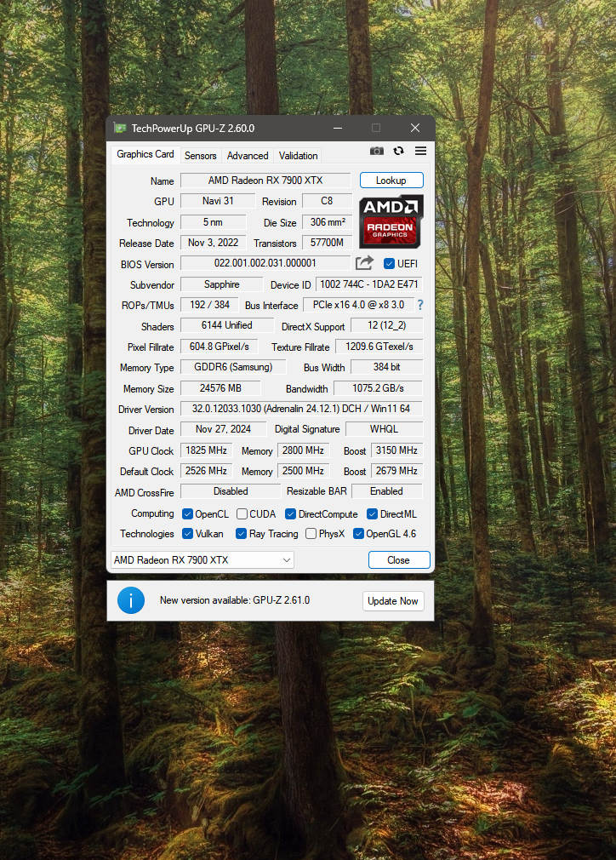Click the default Boost value 2679 MHz

click(x=396, y=471)
